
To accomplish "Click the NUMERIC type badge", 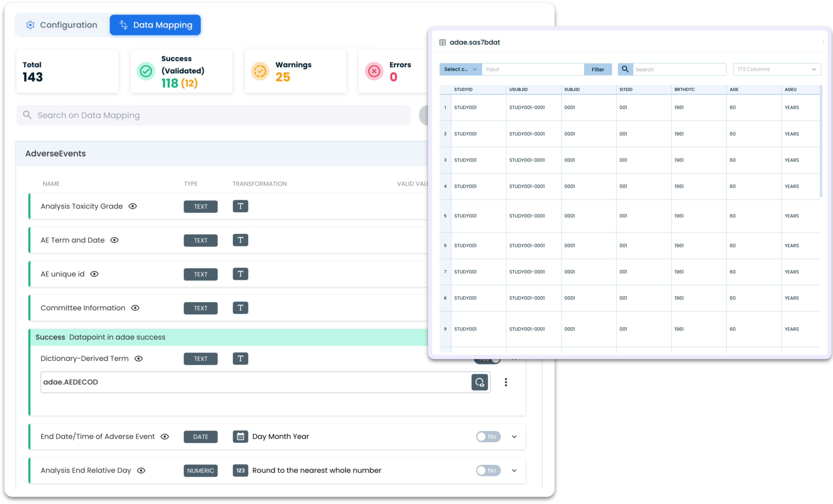I will point(201,470).
